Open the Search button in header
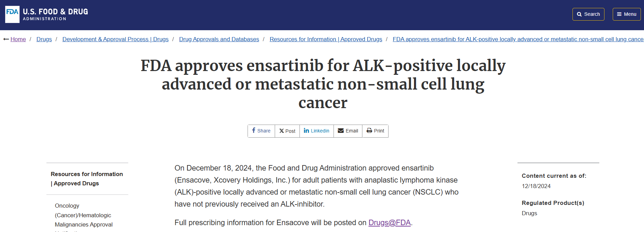The height and width of the screenshot is (232, 644). tap(588, 14)
